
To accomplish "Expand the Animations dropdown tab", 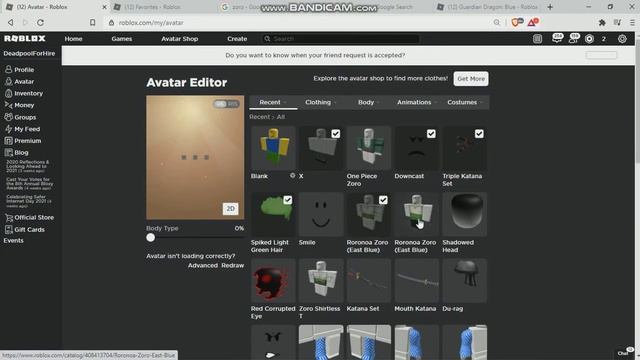I will 417,102.
